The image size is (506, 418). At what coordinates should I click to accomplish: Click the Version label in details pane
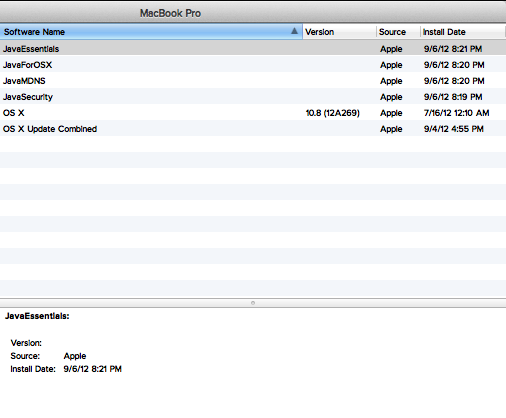click(x=26, y=343)
